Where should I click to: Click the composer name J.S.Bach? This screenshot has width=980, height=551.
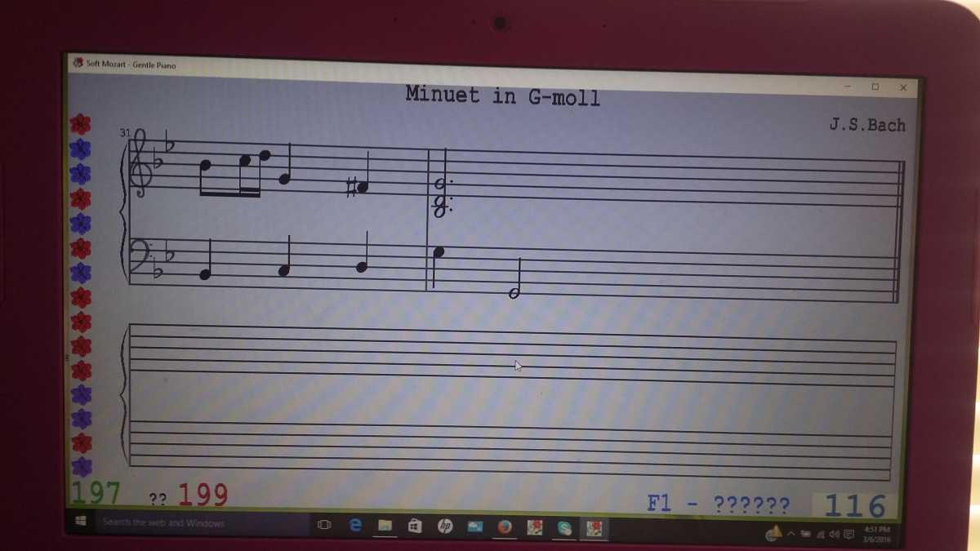pyautogui.click(x=867, y=125)
